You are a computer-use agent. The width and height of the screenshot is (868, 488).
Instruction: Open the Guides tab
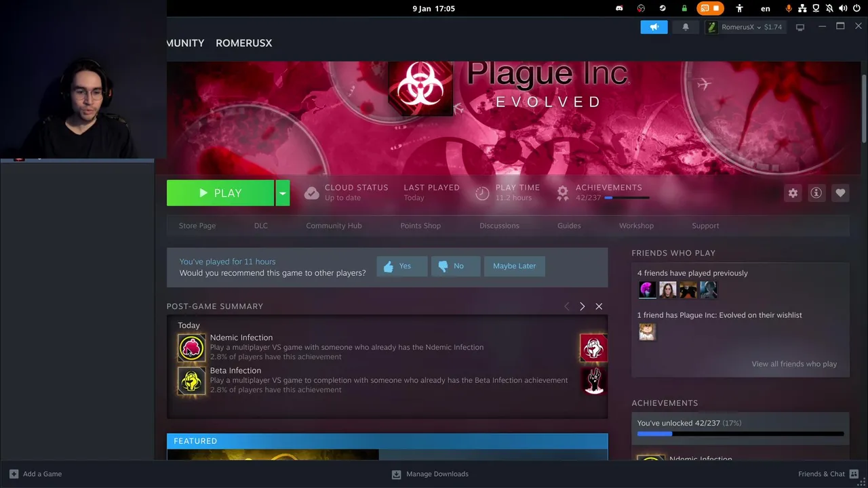[x=569, y=226]
